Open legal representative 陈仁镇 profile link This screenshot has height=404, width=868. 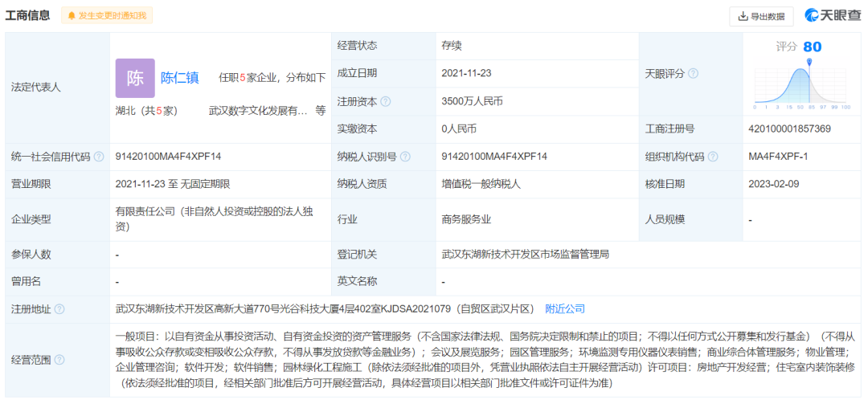180,78
